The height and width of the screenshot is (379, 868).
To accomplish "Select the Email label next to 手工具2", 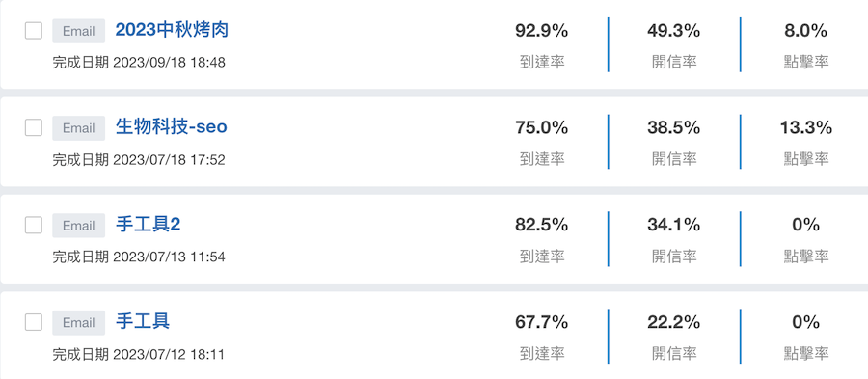I will (79, 226).
